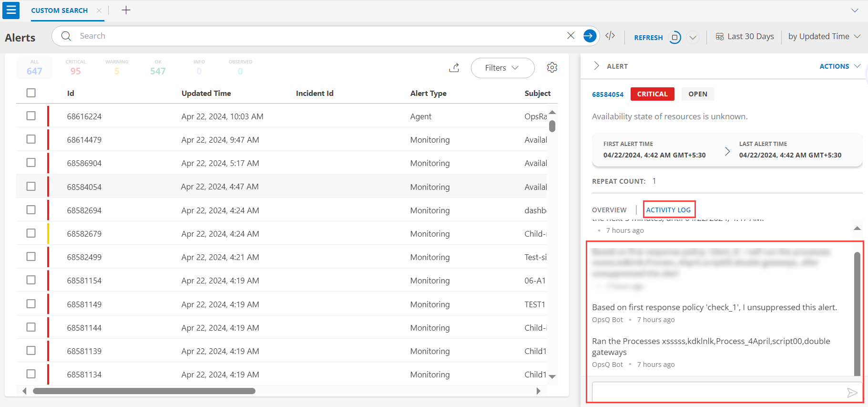Expand the top-right collapse chevron

coord(855,10)
